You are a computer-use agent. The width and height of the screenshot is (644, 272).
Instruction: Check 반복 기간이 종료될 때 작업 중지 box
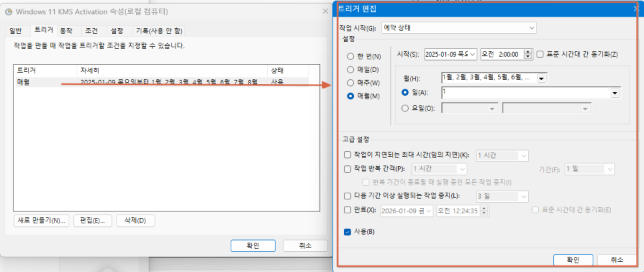(367, 181)
